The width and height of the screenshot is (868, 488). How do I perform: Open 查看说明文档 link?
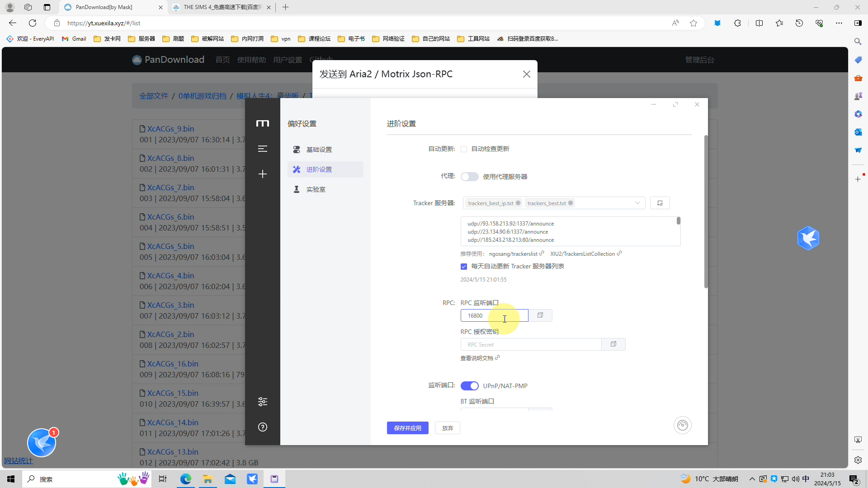[x=480, y=358]
